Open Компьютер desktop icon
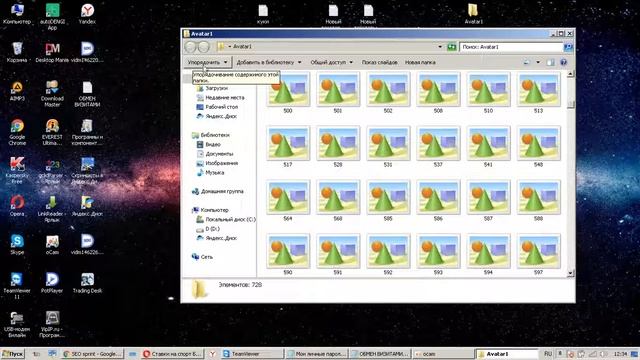 point(17,14)
